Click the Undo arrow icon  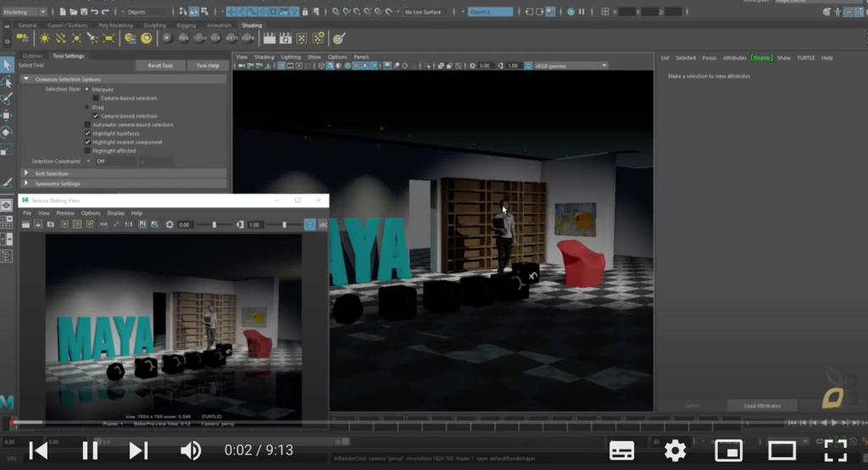(x=94, y=12)
